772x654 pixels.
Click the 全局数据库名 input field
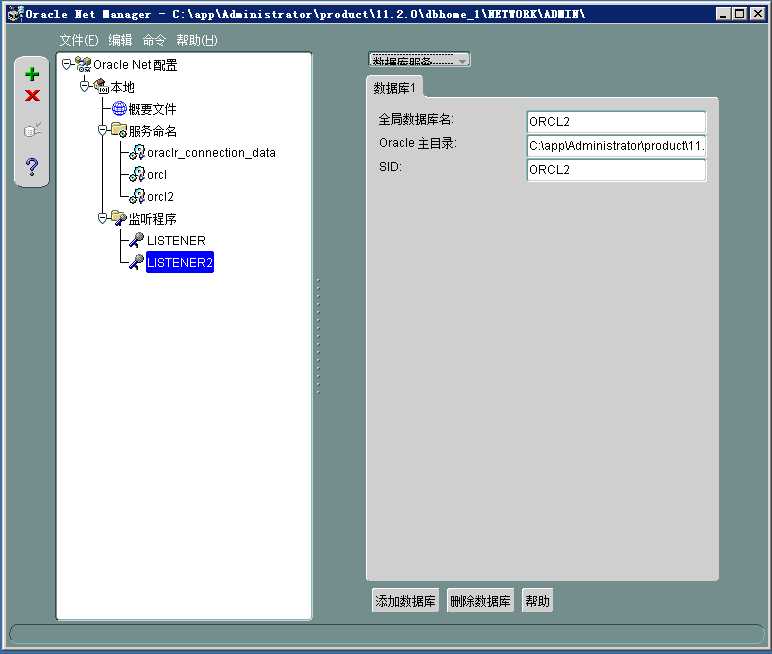616,122
